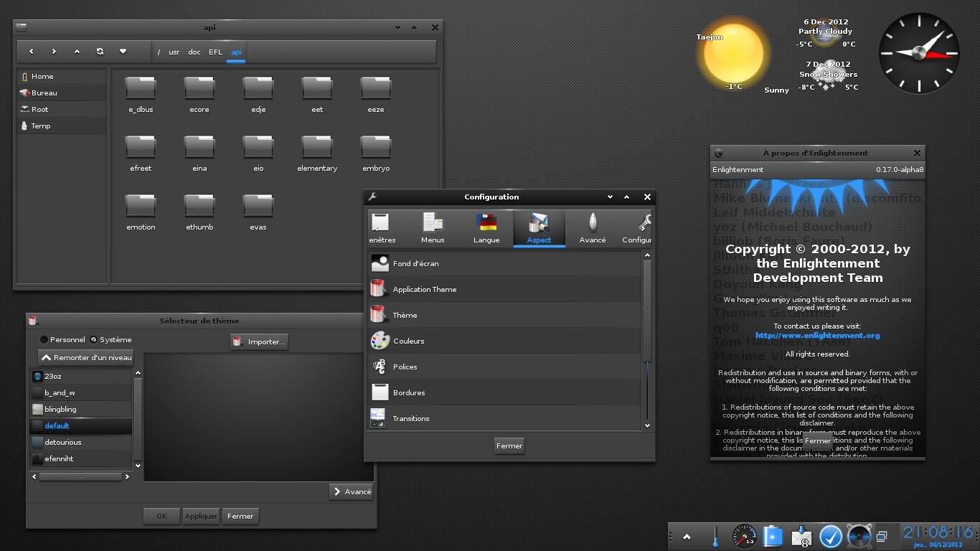This screenshot has width=980, height=551.
Task: Select the detourious theme
Action: (x=63, y=442)
